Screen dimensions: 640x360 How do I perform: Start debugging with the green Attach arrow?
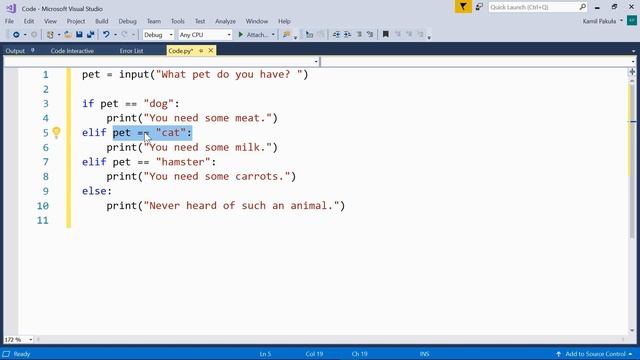tap(241, 35)
